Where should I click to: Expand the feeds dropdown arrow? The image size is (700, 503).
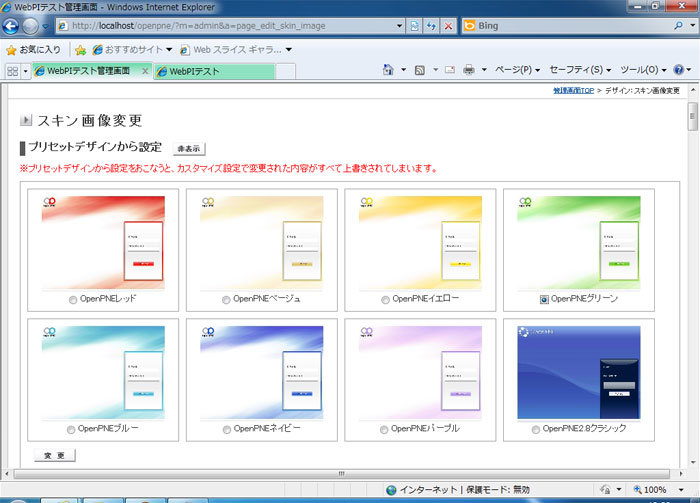(435, 70)
